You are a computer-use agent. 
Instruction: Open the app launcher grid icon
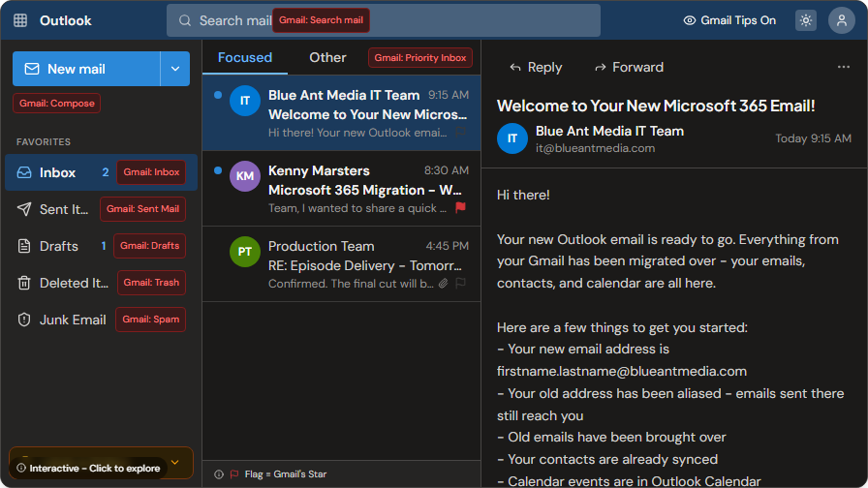coord(20,20)
